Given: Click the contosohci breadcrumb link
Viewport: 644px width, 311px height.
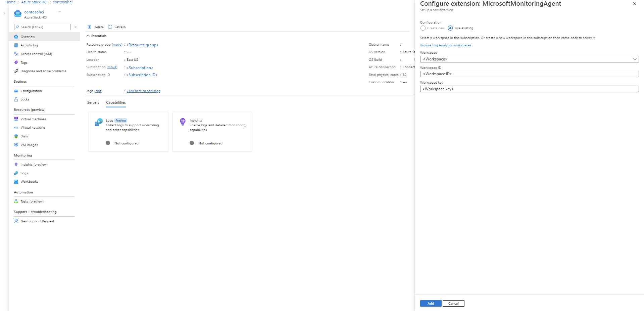Looking at the screenshot, I should click(62, 2).
